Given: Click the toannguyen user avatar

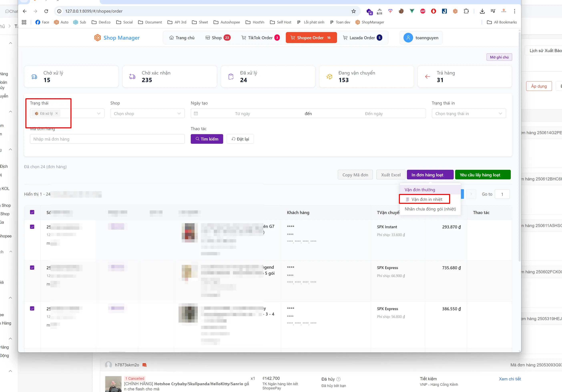Looking at the screenshot, I should click(408, 38).
